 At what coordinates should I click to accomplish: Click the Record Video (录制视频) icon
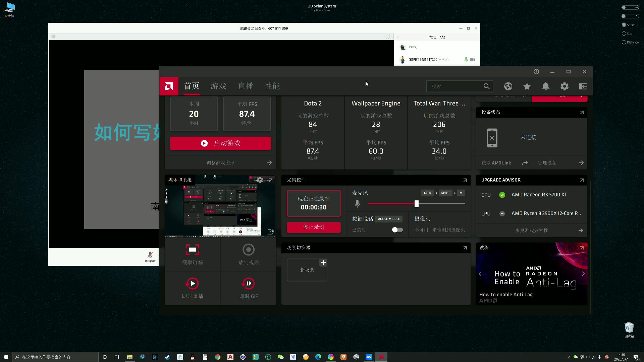(249, 250)
